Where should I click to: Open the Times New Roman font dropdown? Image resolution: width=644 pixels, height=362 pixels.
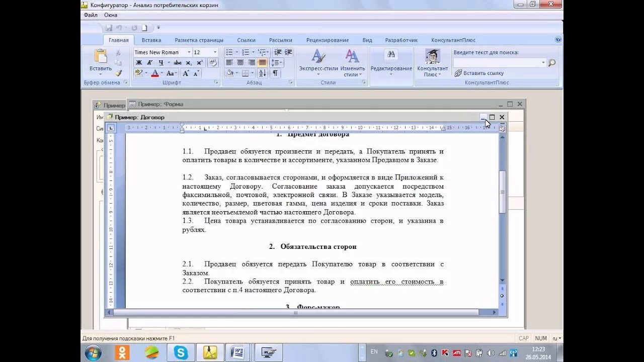[x=189, y=52]
